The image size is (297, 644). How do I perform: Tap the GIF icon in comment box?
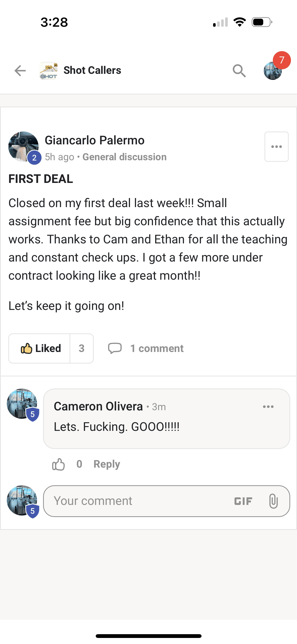243,501
